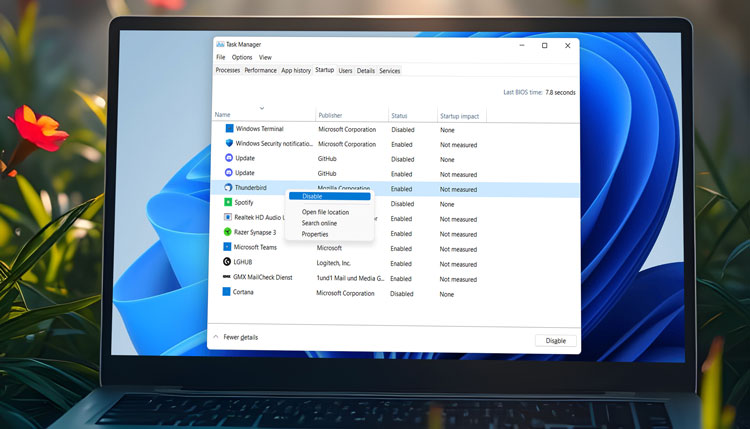
Task: Click '1und1 Mail und Media G...' publisher cell
Action: tap(350, 278)
